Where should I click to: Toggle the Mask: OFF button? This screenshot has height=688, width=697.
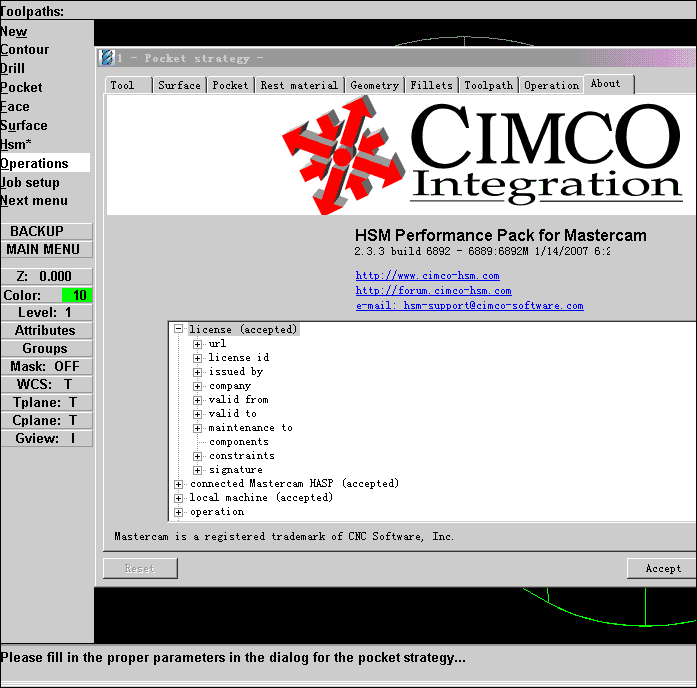[47, 367]
